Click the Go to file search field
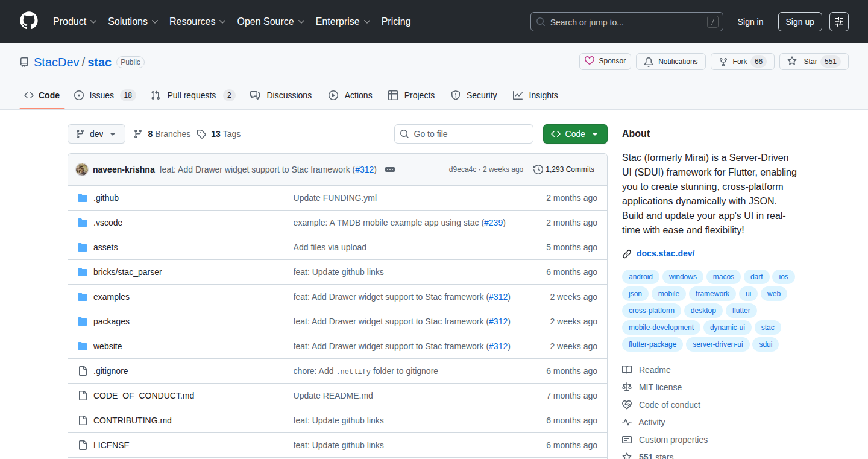Image resolution: width=868 pixels, height=459 pixels. pyautogui.click(x=464, y=134)
